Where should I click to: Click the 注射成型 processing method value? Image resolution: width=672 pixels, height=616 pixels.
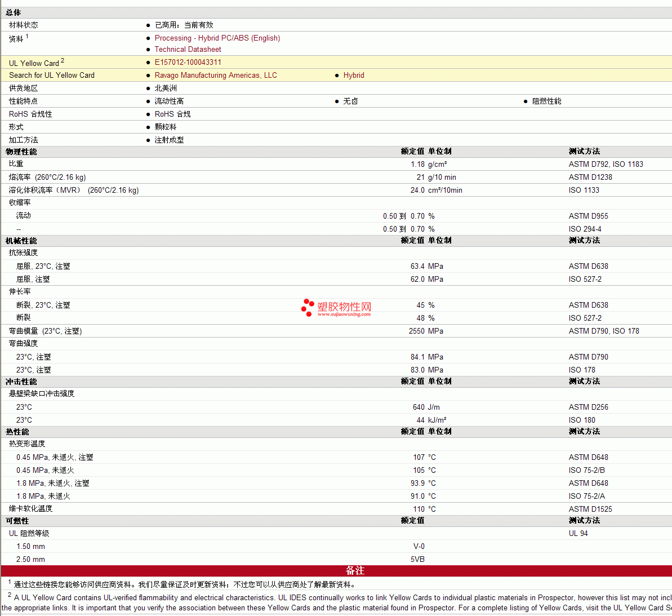click(170, 140)
